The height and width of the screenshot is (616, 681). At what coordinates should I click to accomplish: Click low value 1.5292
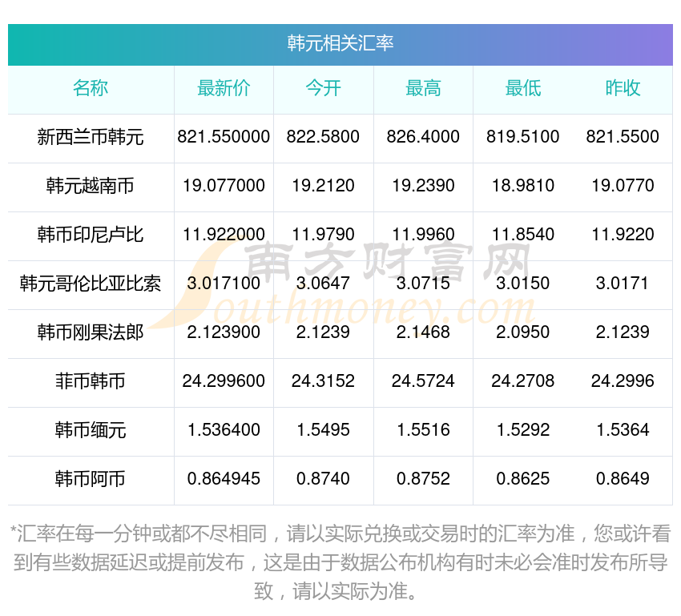pyautogui.click(x=523, y=430)
